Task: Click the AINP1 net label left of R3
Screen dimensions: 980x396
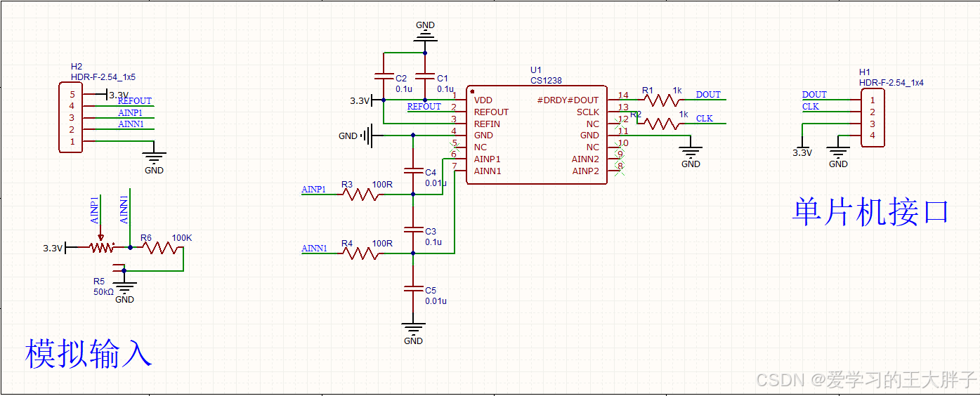Action: point(314,190)
